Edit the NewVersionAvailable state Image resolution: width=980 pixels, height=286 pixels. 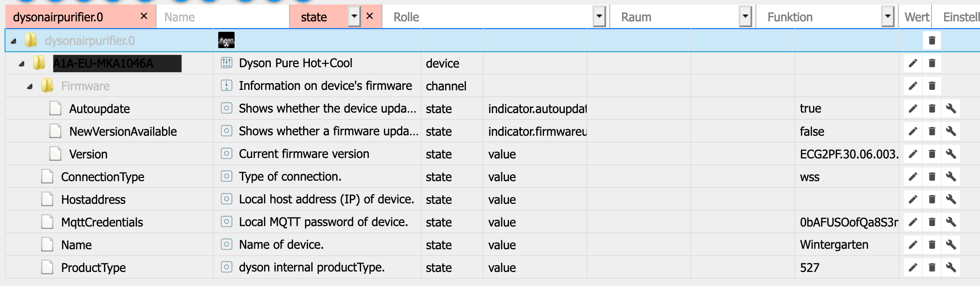click(913, 131)
